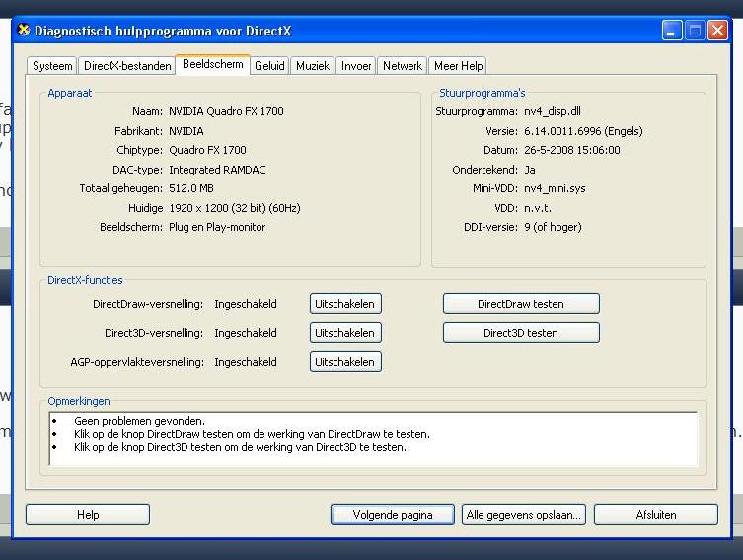The image size is (743, 560).
Task: Close the DirectX diagnostic window
Action: pyautogui.click(x=717, y=31)
